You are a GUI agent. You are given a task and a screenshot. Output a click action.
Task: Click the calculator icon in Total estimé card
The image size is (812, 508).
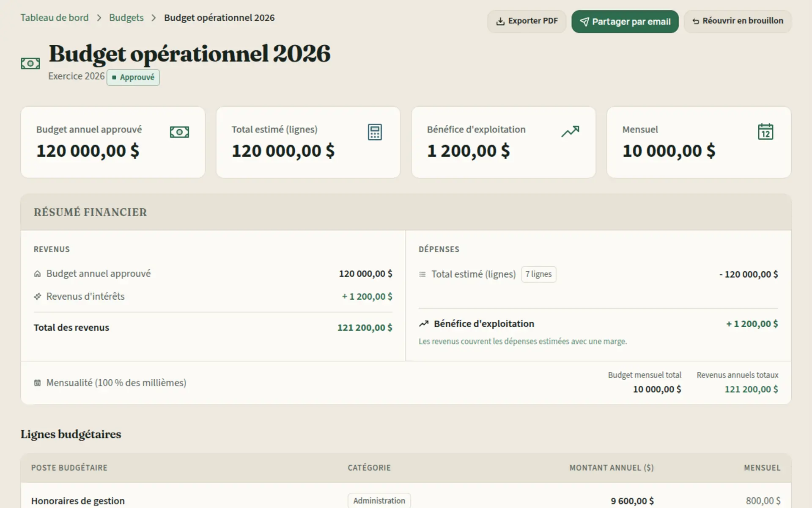[x=375, y=132]
